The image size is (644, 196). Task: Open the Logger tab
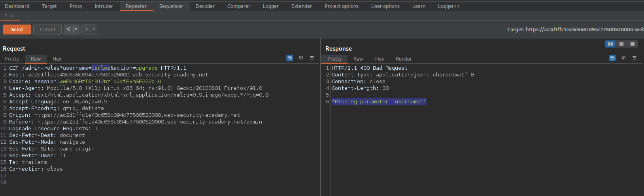(x=271, y=6)
